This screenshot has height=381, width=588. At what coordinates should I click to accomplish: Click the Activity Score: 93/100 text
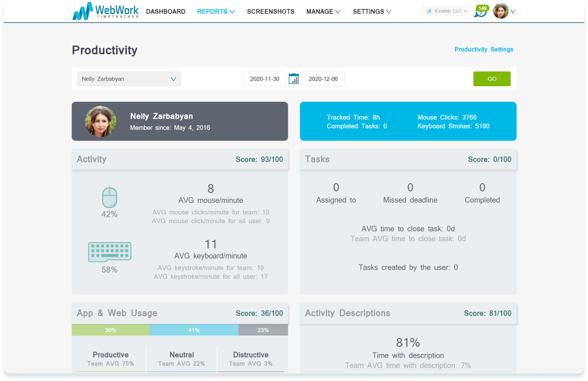click(x=259, y=159)
